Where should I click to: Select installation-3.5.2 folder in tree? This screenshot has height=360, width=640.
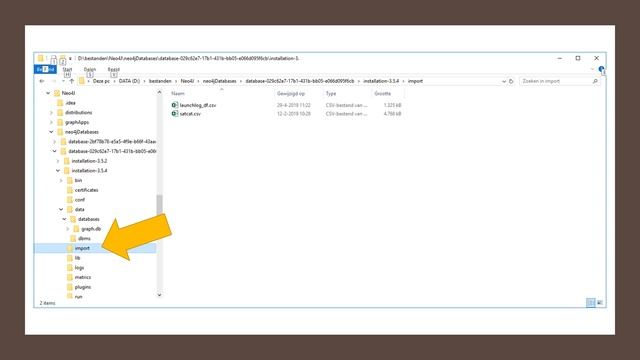89,161
